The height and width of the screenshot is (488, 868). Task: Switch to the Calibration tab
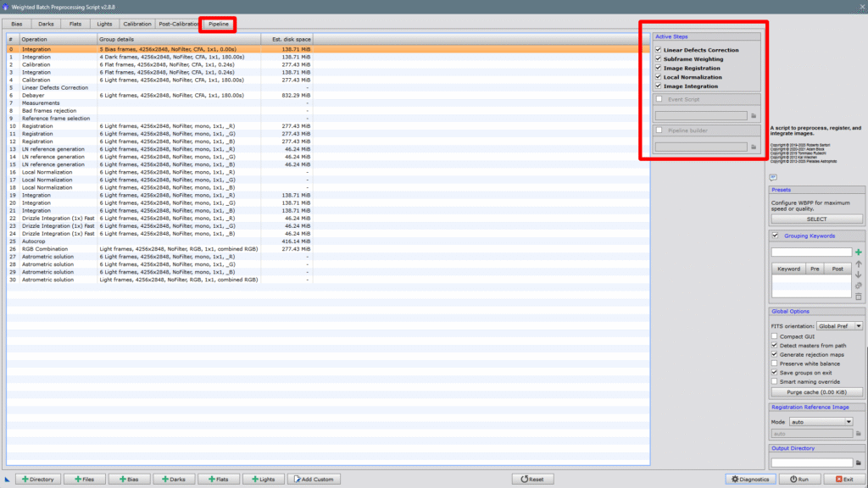point(136,25)
